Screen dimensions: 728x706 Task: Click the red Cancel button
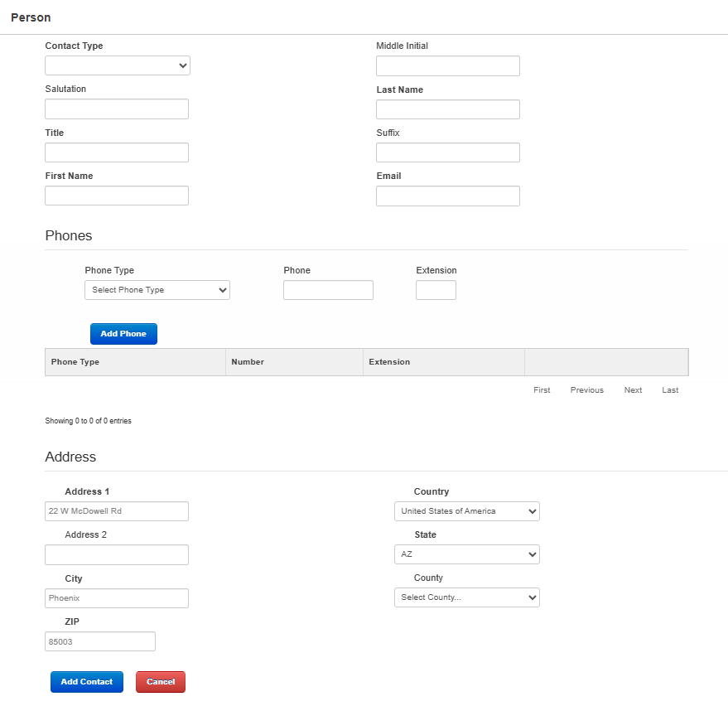[161, 682]
